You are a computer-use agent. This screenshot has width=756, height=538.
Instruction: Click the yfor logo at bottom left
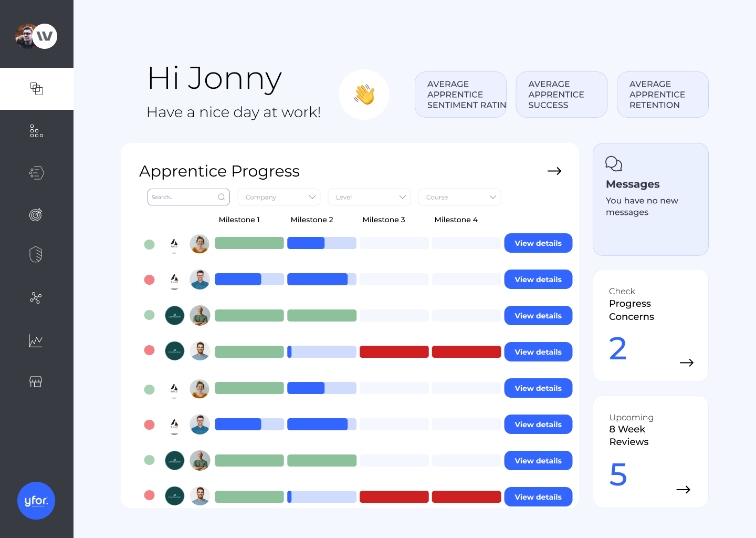(36, 501)
